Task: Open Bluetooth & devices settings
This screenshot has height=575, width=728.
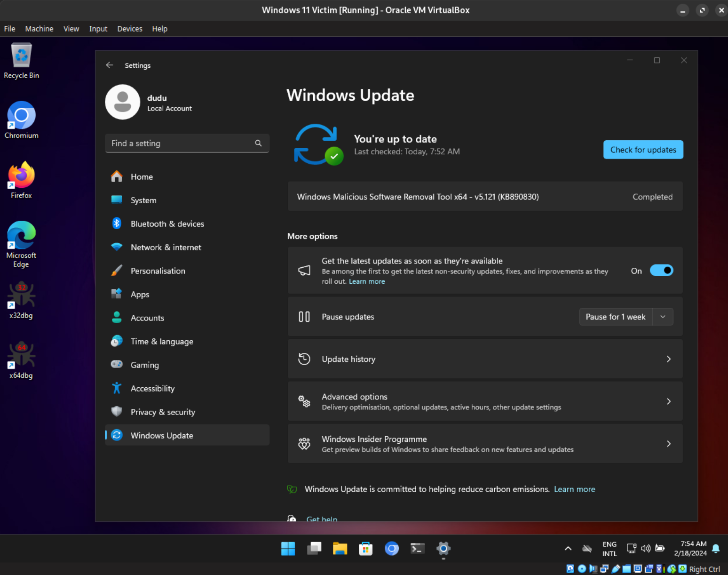Action: [187, 224]
